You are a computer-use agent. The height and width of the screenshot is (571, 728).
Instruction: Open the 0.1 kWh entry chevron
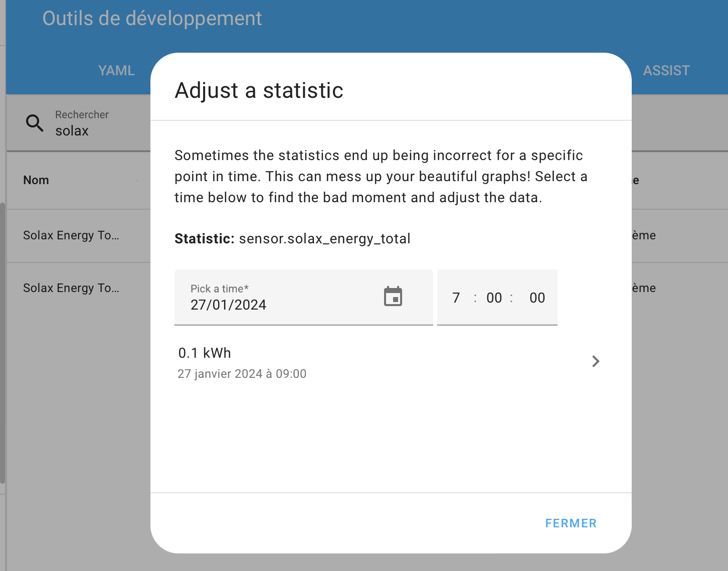tap(596, 361)
